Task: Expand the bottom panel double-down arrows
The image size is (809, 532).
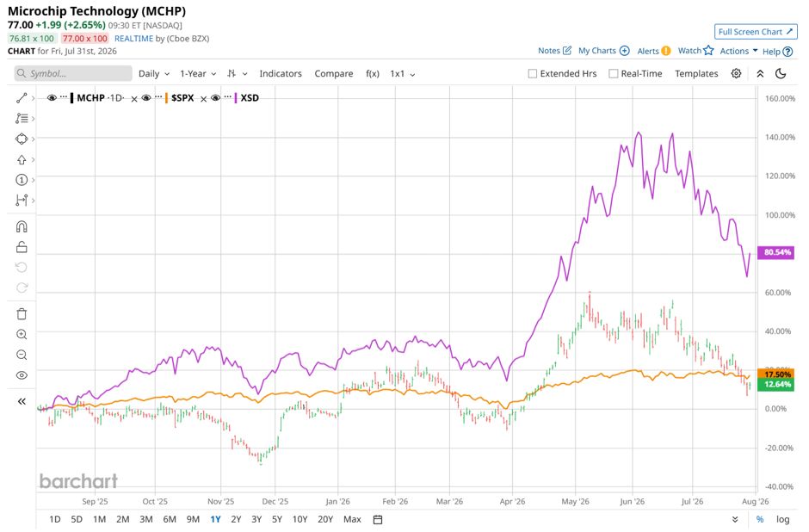Action: [735, 520]
